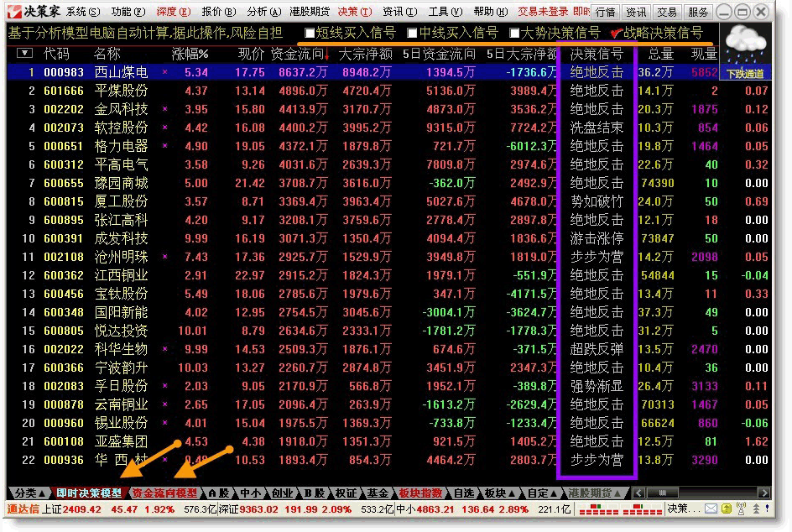Click the horizontal scrollbar right arrow

tap(763, 493)
